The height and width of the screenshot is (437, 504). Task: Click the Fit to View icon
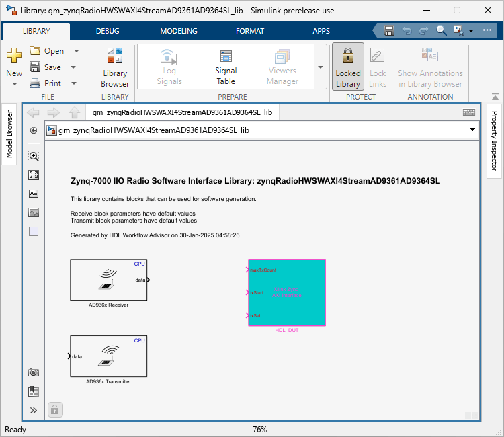[x=34, y=175]
